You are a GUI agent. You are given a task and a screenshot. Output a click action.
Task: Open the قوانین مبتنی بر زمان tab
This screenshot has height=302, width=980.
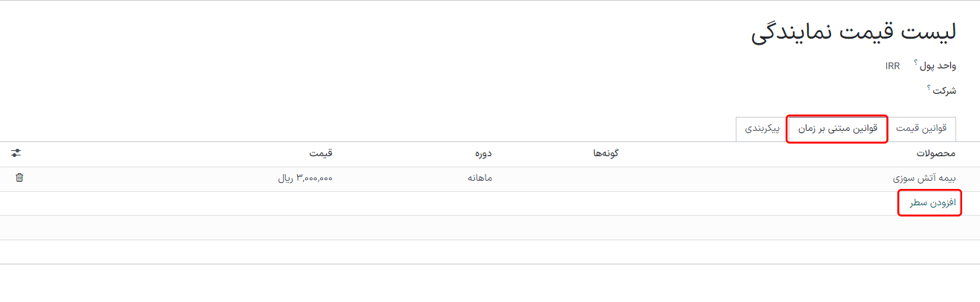point(838,128)
